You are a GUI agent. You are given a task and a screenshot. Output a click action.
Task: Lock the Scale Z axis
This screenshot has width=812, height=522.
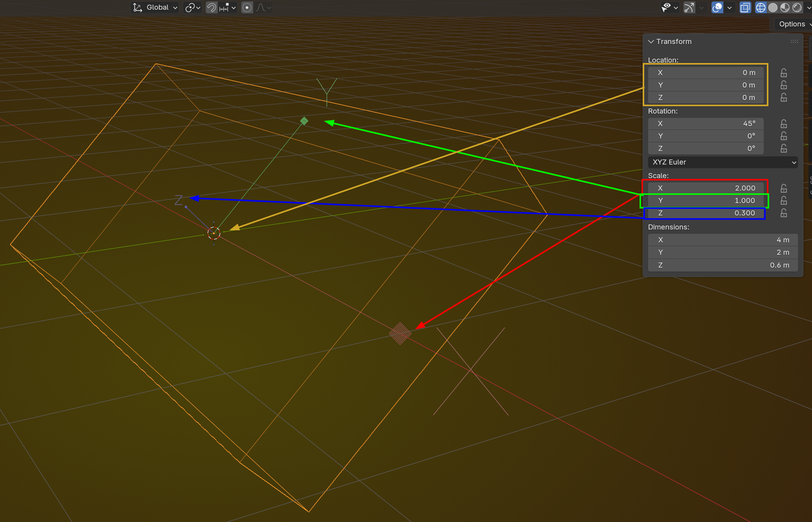(784, 213)
